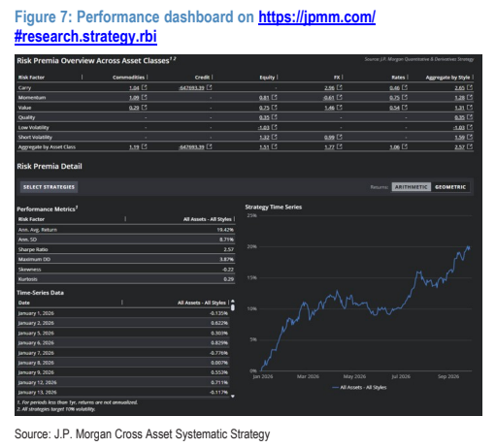Click the pop-out icon beside Aggregate Commodities 1.19

pyautogui.click(x=144, y=146)
